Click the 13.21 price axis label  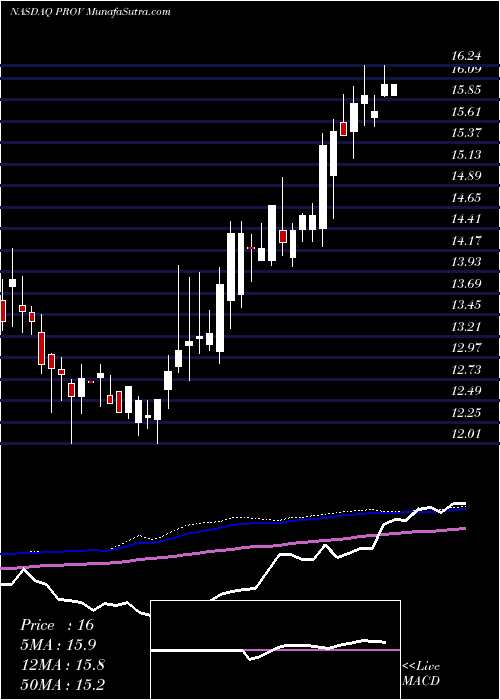[x=467, y=326]
